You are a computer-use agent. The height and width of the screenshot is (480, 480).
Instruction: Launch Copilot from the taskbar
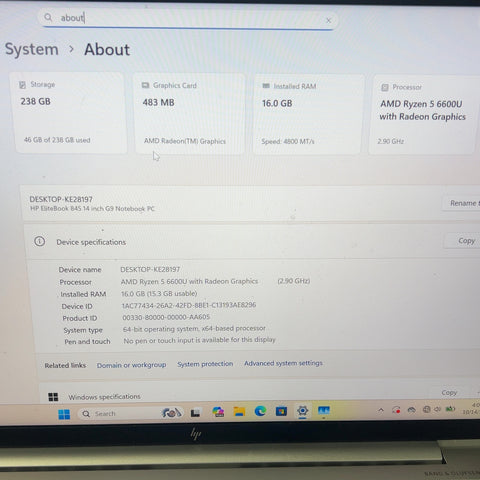click(x=218, y=412)
